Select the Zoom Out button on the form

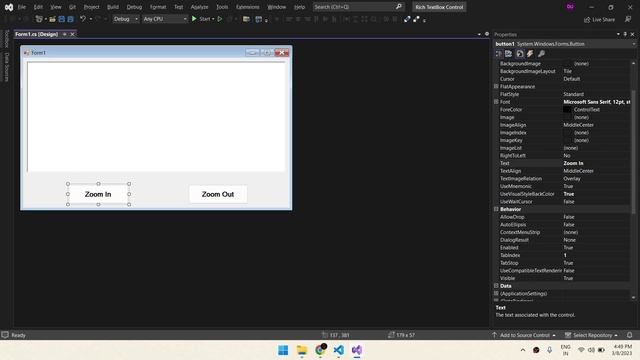pyautogui.click(x=218, y=194)
